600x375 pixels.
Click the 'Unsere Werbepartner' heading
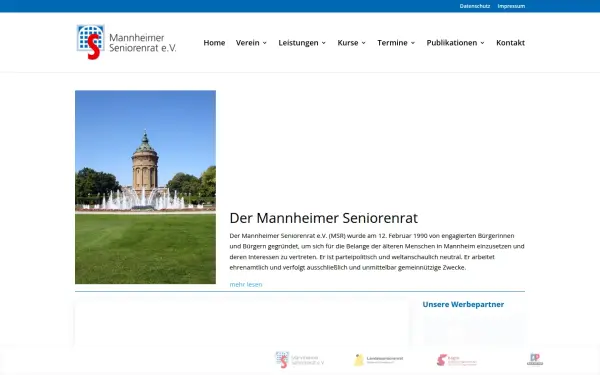pyautogui.click(x=463, y=305)
